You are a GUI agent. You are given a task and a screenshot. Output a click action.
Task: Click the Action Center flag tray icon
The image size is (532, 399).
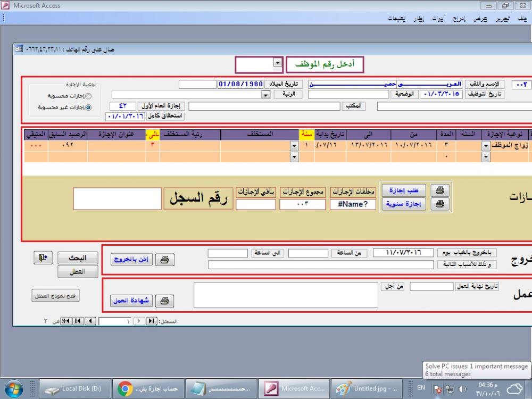(438, 389)
